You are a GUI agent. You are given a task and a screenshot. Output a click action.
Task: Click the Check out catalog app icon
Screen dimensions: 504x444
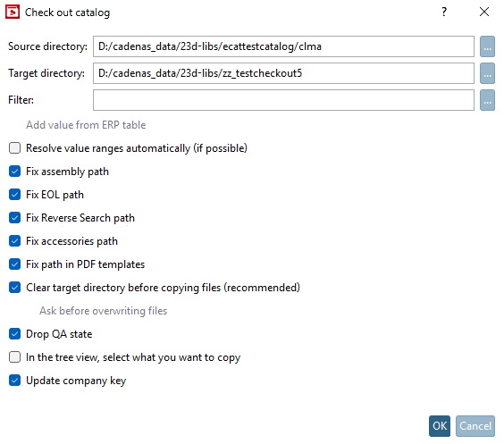(x=13, y=13)
